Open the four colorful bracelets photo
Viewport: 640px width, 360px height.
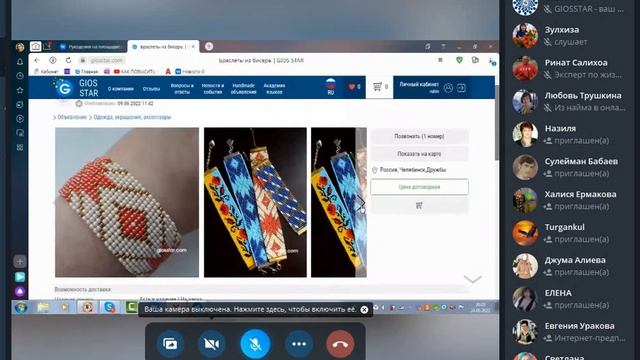[x=255, y=202]
